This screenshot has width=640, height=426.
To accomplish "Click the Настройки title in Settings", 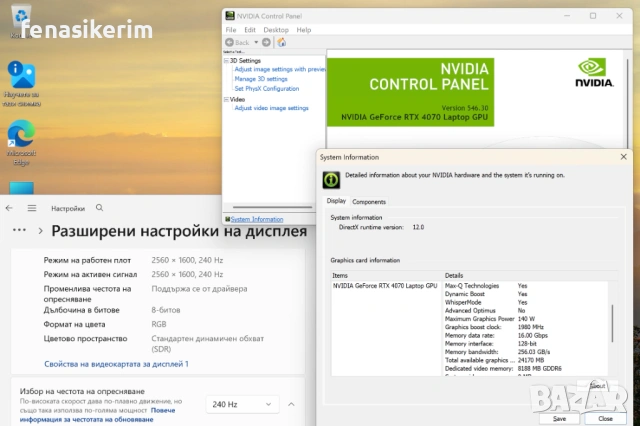I will [x=68, y=209].
